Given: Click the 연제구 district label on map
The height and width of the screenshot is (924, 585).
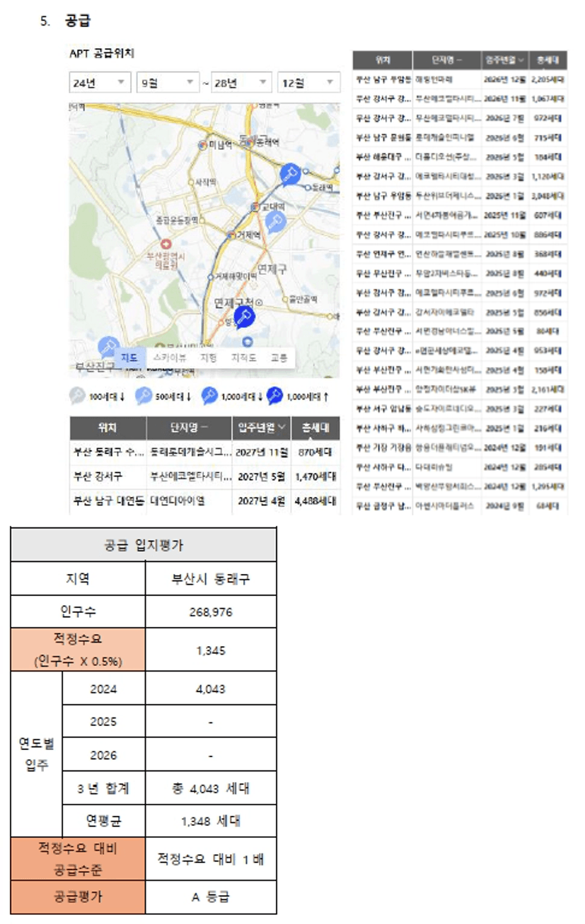Looking at the screenshot, I should [x=272, y=269].
